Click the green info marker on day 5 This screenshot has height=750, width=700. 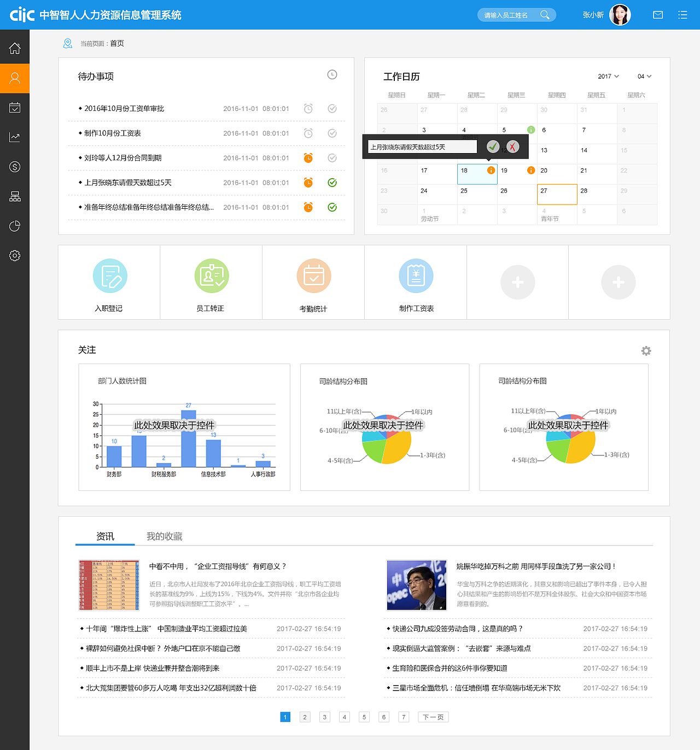pos(530,130)
